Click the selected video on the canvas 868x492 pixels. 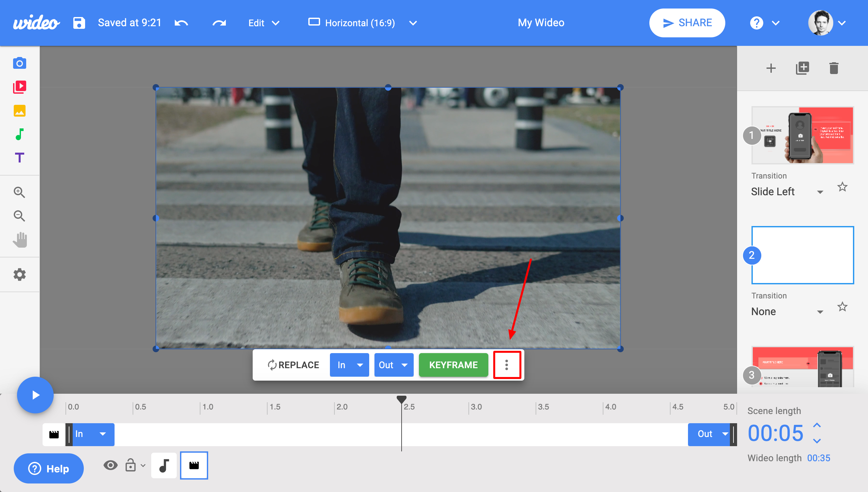(388, 218)
